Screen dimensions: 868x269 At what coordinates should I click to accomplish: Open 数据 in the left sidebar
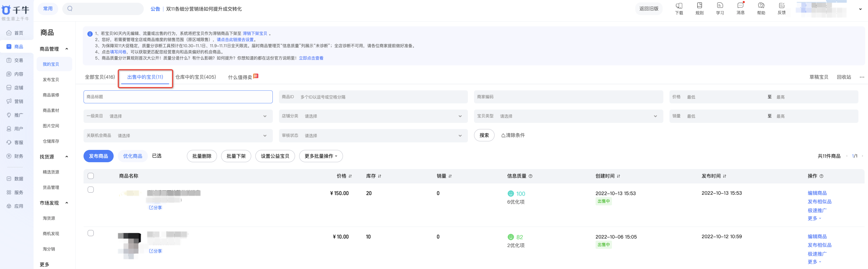(x=15, y=179)
